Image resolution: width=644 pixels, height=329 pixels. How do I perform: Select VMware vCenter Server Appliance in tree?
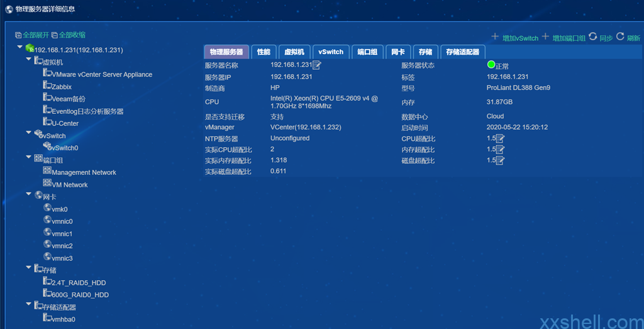[102, 74]
